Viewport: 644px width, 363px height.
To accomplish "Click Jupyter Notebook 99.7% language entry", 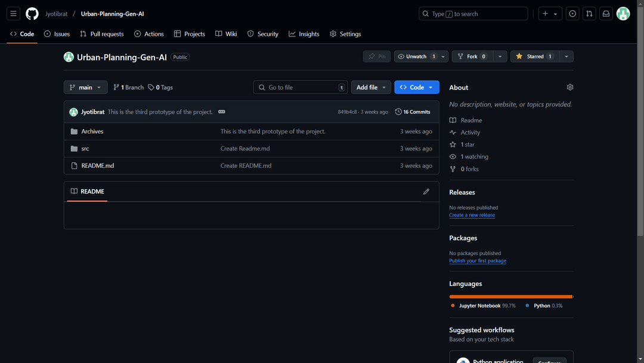I will (483, 306).
